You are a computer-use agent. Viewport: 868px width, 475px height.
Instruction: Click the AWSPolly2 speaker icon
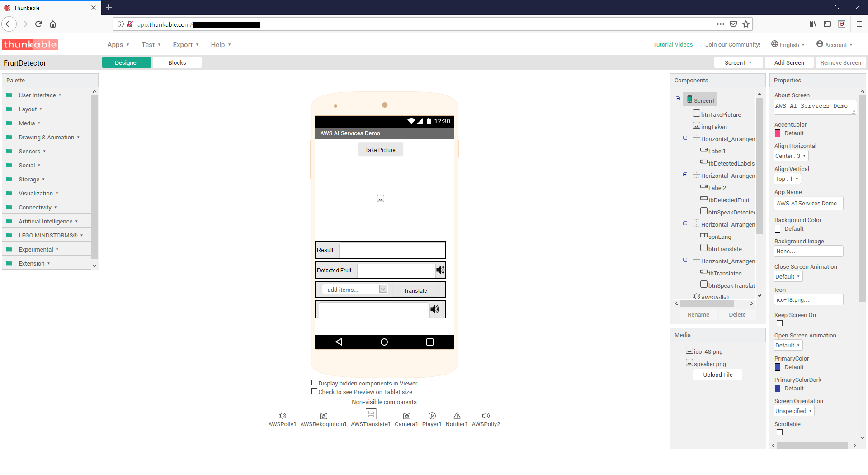point(486,416)
